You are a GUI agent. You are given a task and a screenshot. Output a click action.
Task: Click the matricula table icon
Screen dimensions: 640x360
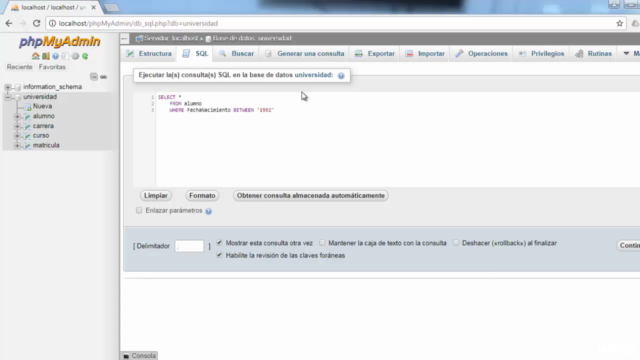click(x=27, y=145)
